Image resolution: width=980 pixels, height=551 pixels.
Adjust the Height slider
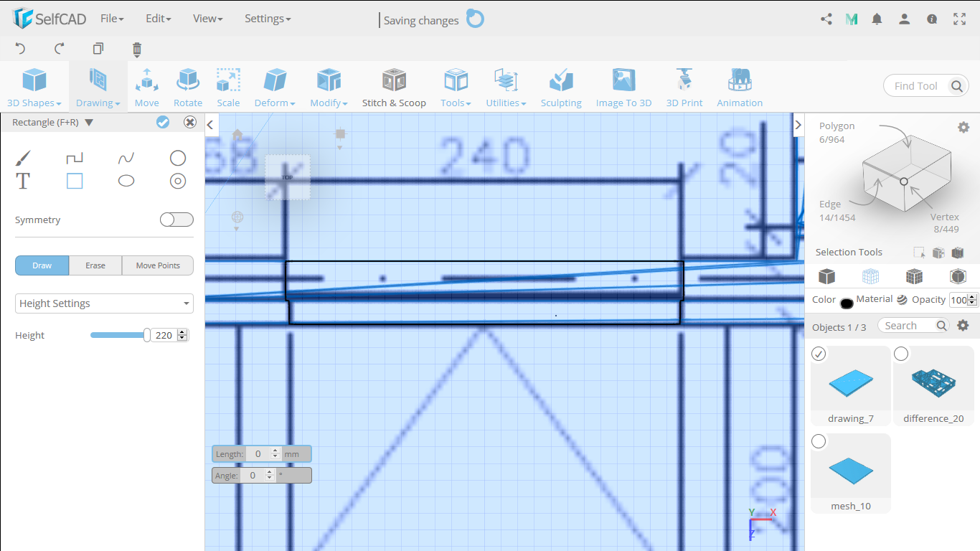click(119, 335)
